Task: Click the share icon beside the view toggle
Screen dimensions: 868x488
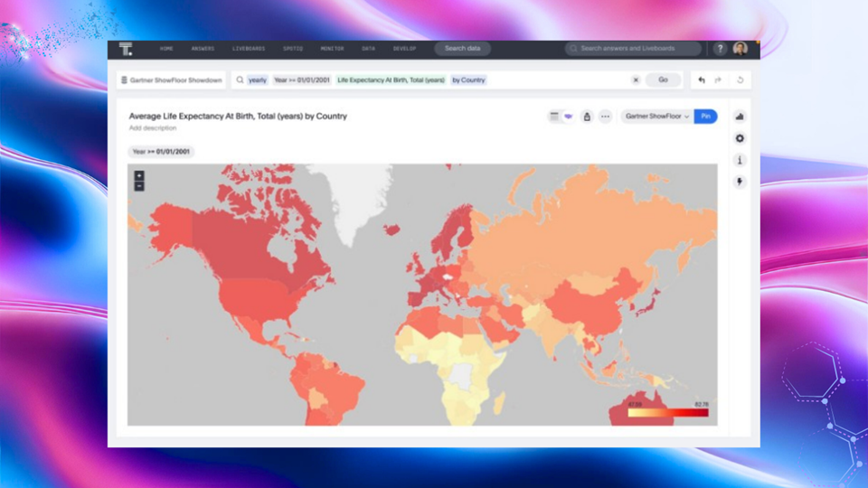Action: 587,117
